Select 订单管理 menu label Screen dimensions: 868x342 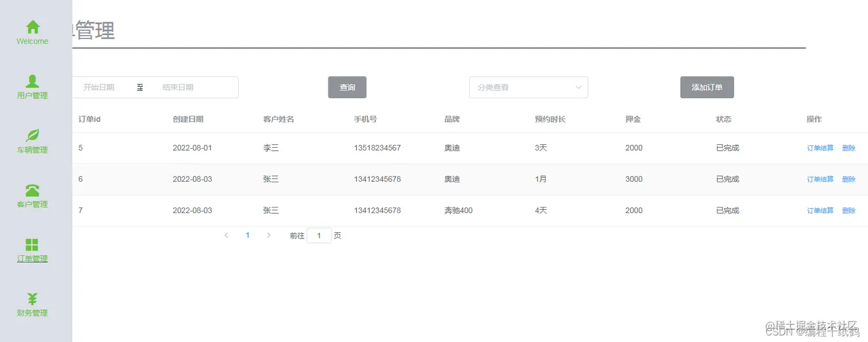[x=33, y=259]
